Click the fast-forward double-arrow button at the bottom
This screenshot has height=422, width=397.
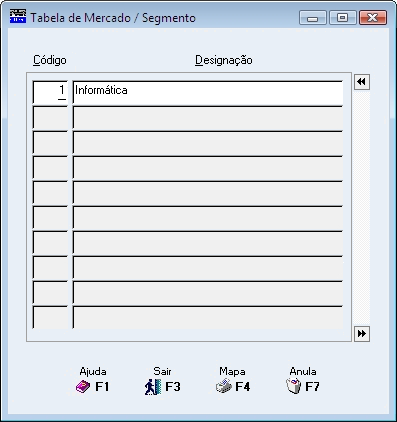[362, 334]
